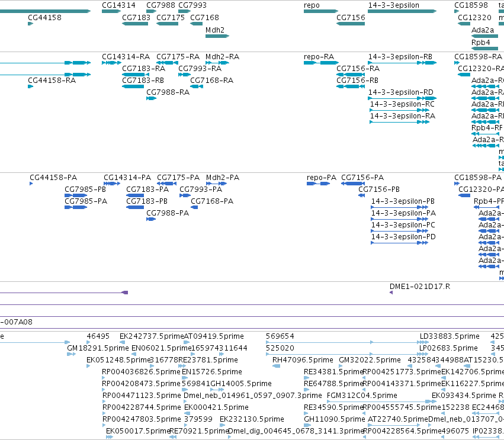Click the CG7993-RA transcript label
Viewport: 504px width, 440px height.
(x=200, y=69)
